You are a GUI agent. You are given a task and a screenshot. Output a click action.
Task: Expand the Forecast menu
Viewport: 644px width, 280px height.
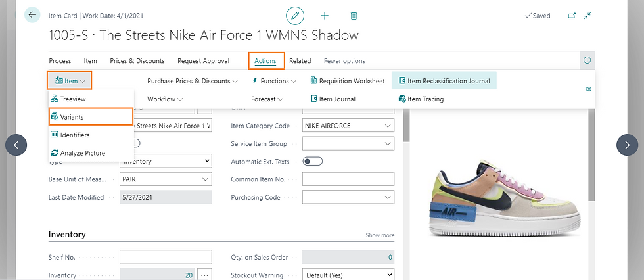click(267, 99)
